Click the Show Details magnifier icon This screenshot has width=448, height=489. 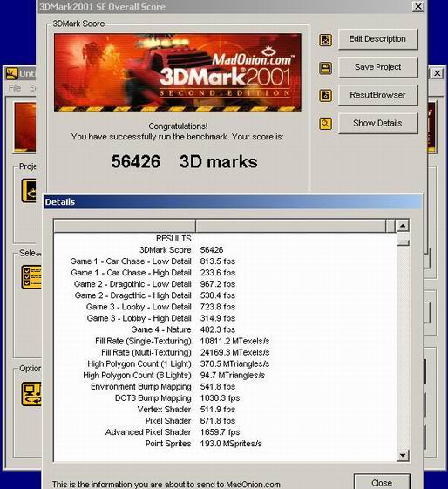(325, 124)
